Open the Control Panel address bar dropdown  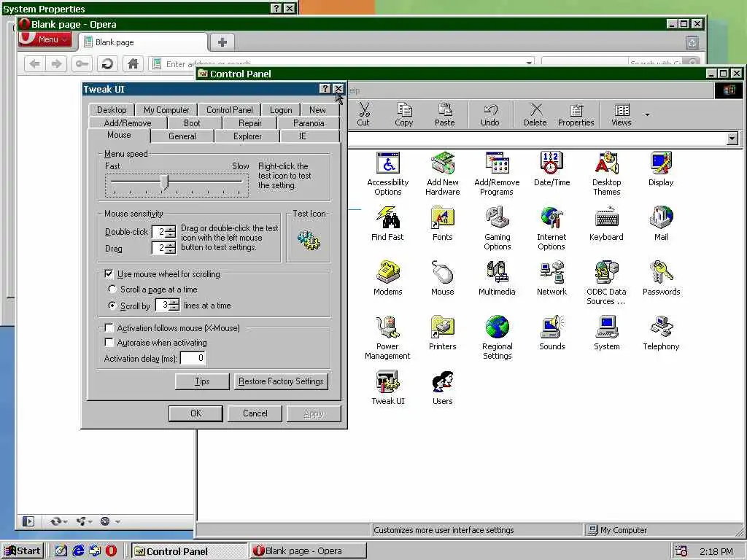[732, 139]
